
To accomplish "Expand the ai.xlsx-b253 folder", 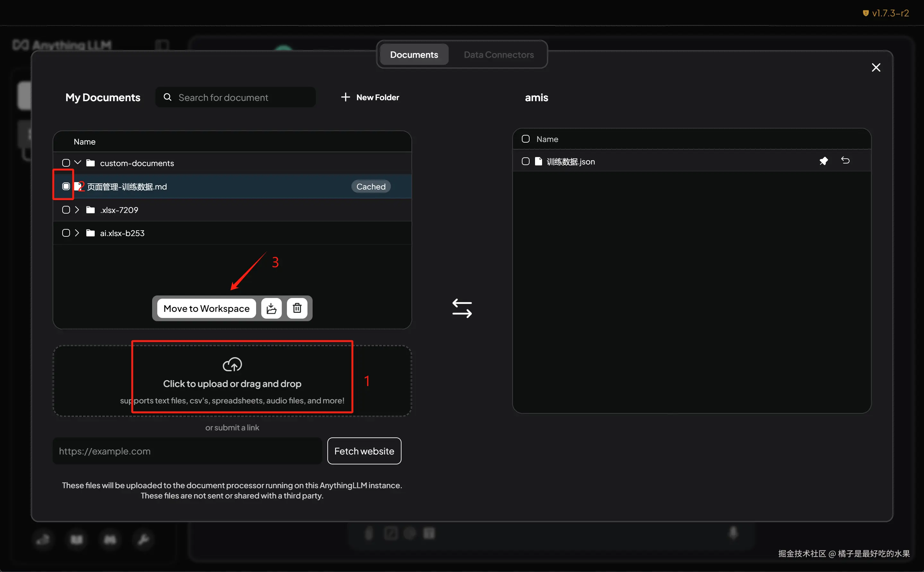I will point(77,233).
